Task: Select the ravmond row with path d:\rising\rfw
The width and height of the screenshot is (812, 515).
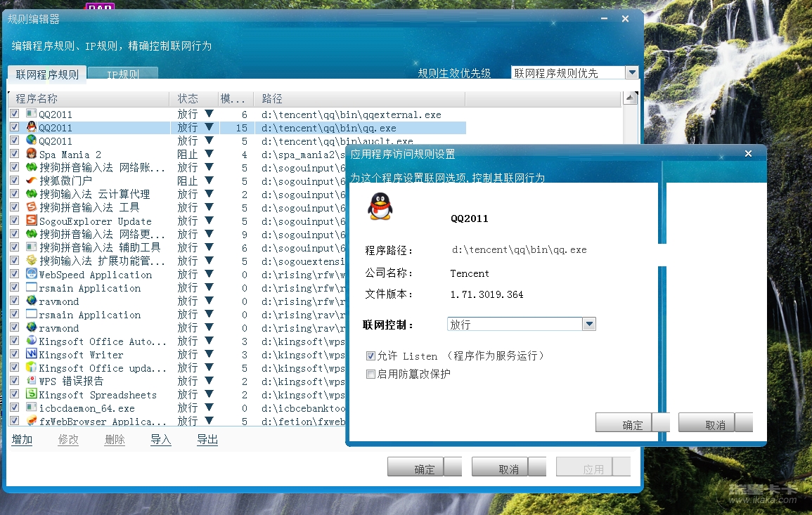Action: point(176,301)
